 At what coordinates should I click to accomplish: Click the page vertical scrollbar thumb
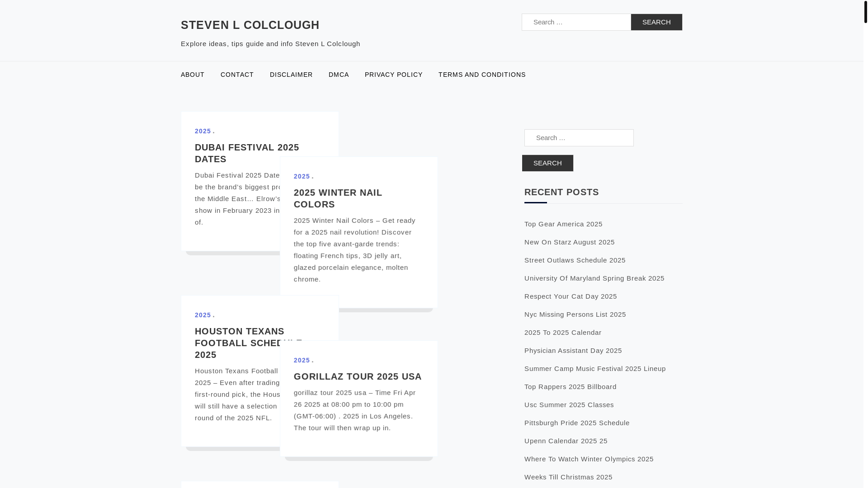coord(865,12)
